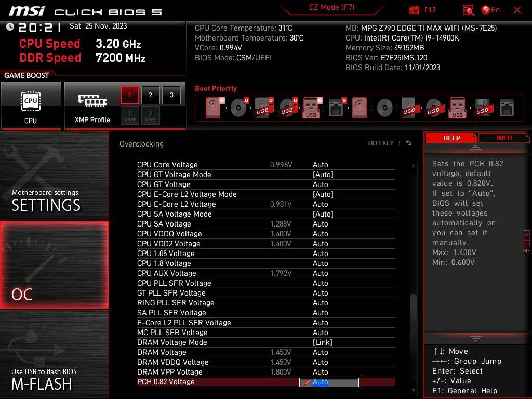Click the Boot Priority heading
532x399 pixels.
[216, 88]
